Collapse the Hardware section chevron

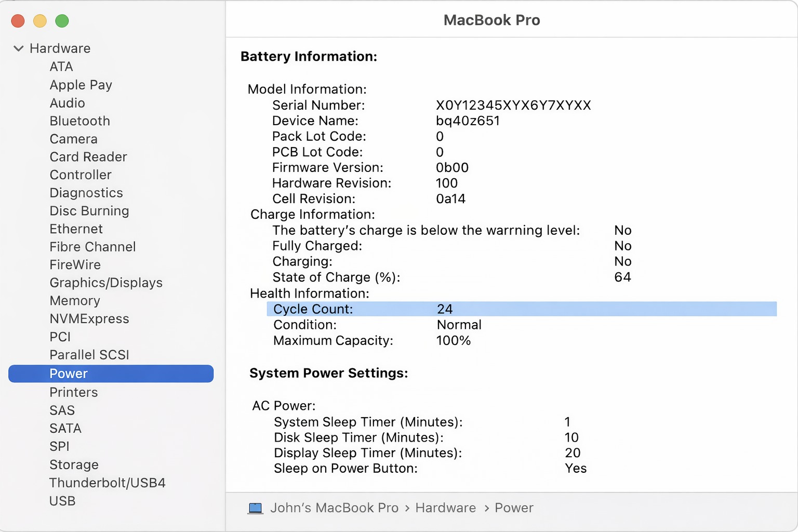18,48
